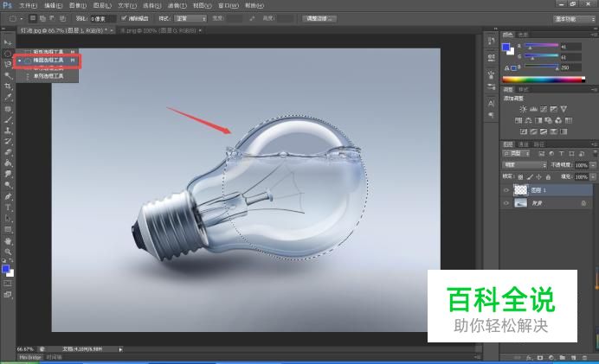The image size is (599, 364).
Task: Select the Type tool
Action: point(8,208)
